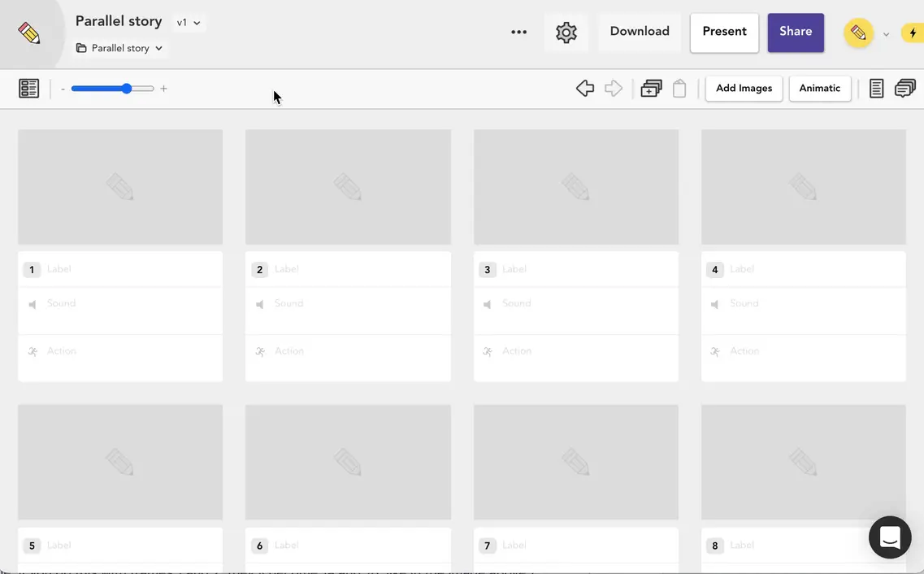Click the redo right arrow icon

point(614,89)
